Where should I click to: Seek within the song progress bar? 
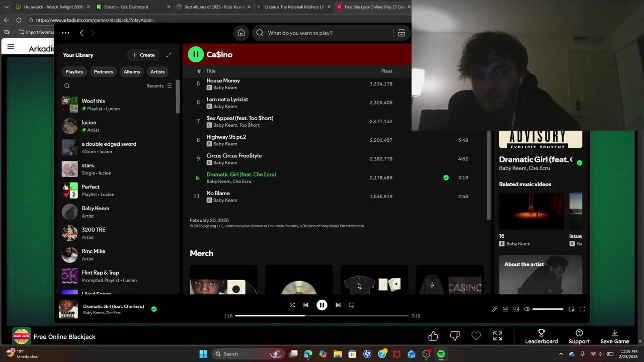coord(322,316)
